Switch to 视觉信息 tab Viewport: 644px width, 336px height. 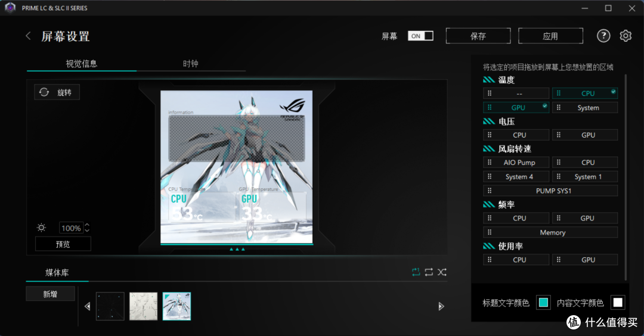tap(81, 64)
